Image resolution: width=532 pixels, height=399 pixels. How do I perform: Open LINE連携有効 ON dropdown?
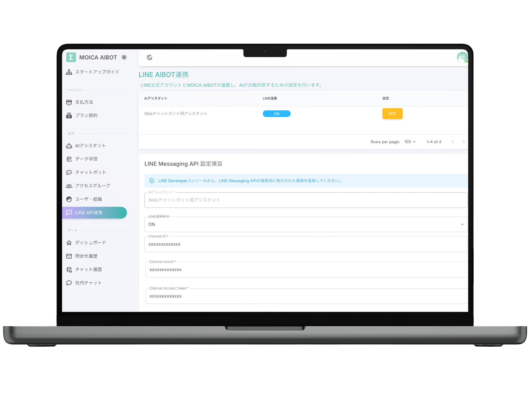pyautogui.click(x=306, y=224)
